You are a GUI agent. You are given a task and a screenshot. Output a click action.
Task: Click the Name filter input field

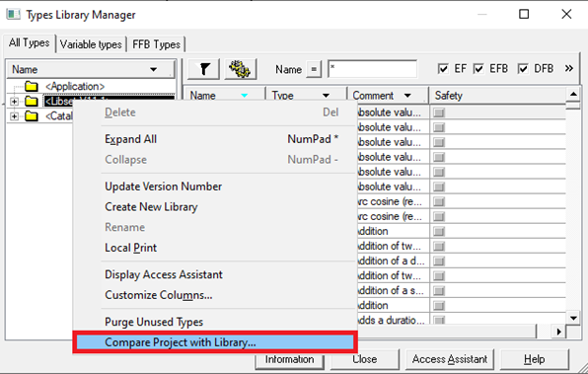coord(372,69)
